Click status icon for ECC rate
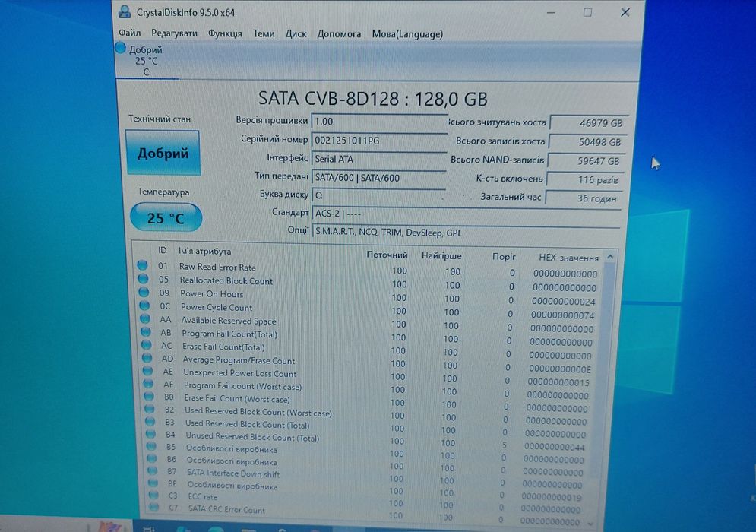Image resolution: width=756 pixels, height=532 pixels. point(153,495)
